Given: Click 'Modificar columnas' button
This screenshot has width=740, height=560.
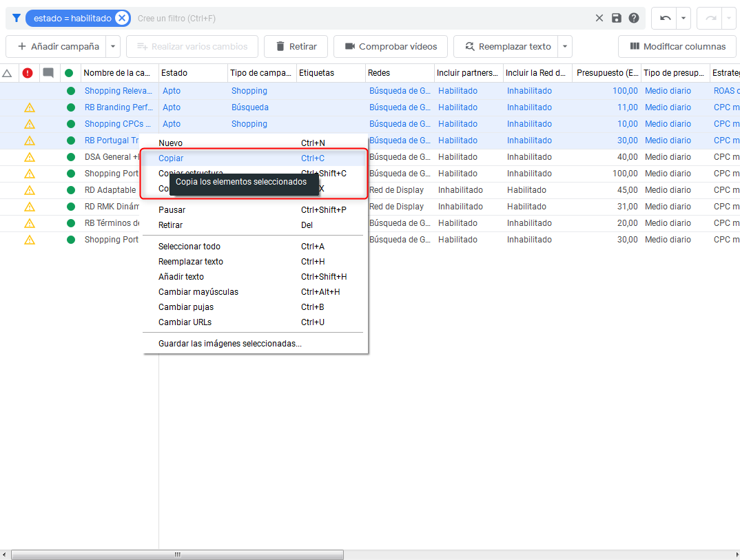Looking at the screenshot, I should tap(677, 47).
